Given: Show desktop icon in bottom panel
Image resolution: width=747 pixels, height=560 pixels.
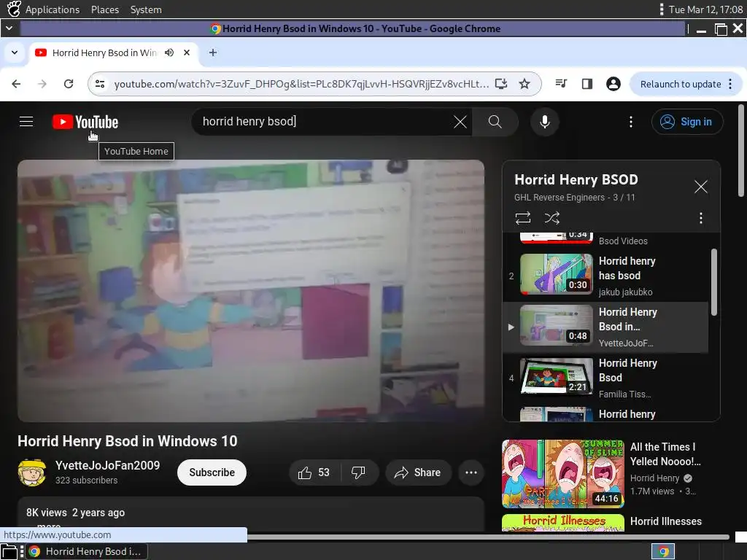Looking at the screenshot, I should pos(9,551).
